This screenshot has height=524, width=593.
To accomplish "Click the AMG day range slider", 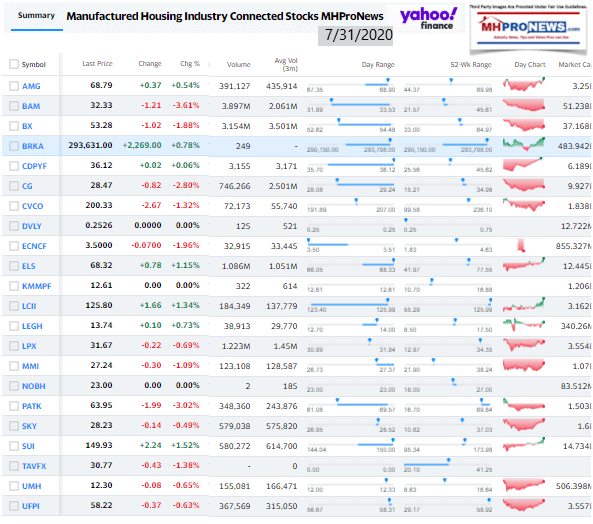I will (351, 85).
